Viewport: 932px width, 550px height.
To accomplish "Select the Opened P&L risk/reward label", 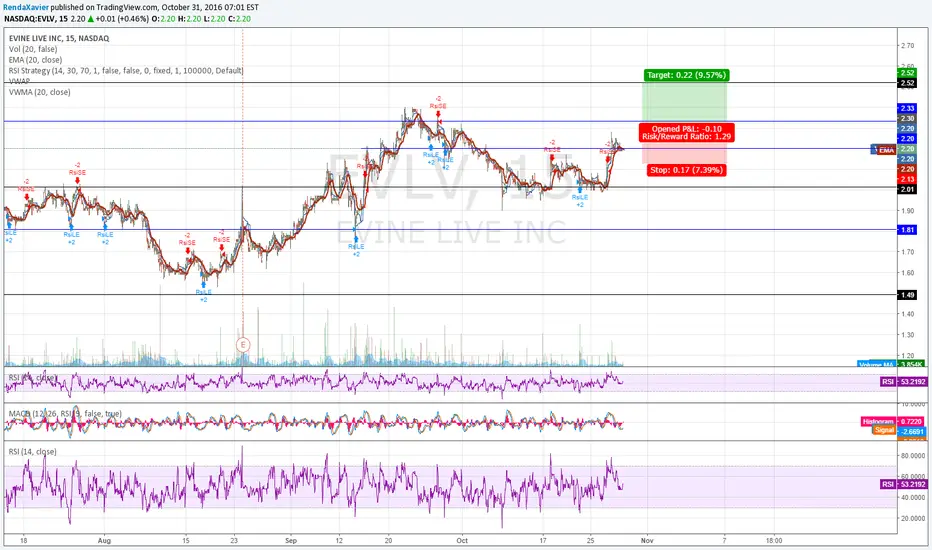I will coord(687,133).
